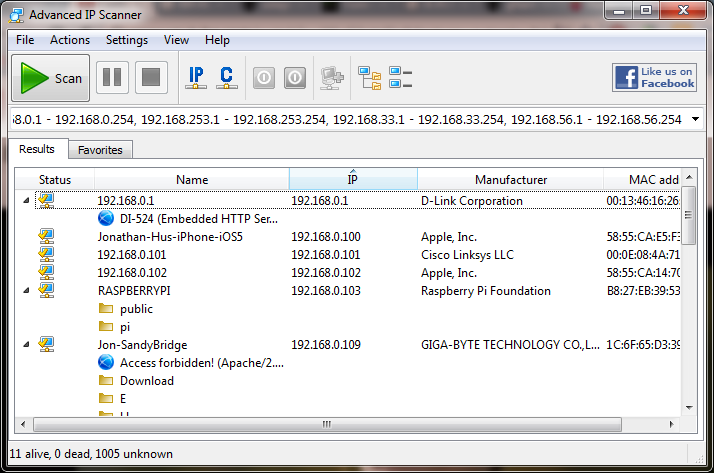
Task: Click the D-Link Corporation manufacturer cell
Action: pos(471,201)
